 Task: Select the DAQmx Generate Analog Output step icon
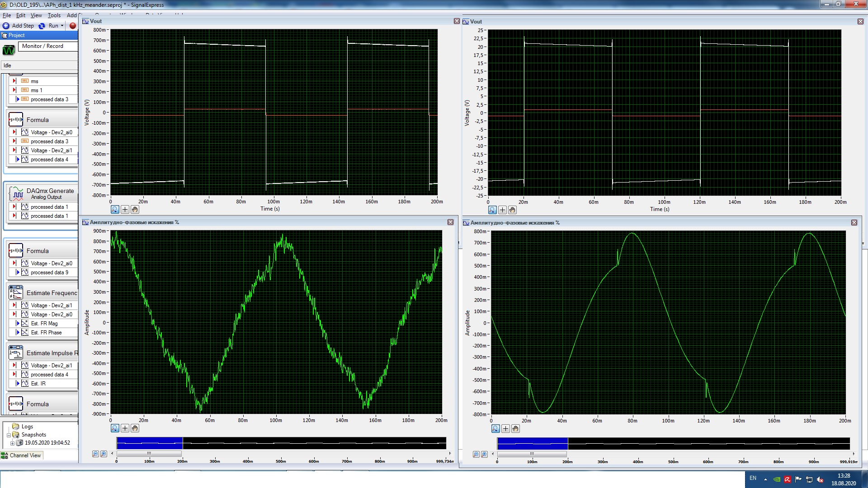pyautogui.click(x=16, y=193)
